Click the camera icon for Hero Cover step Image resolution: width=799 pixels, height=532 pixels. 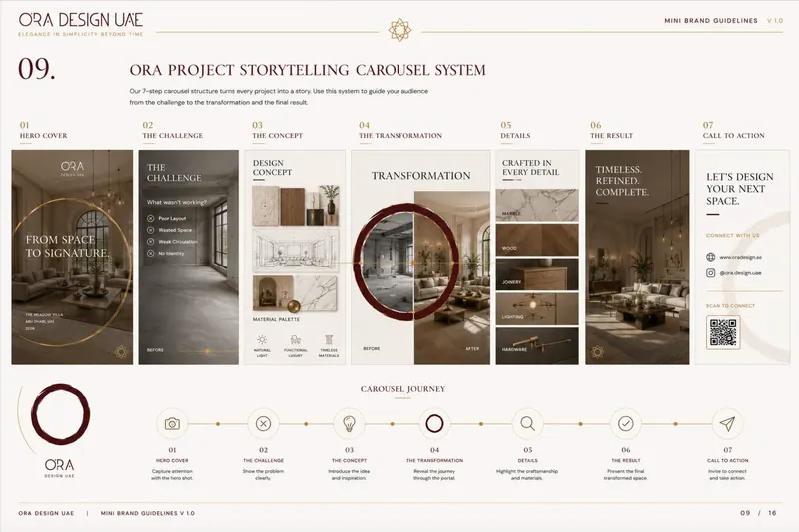(x=172, y=423)
